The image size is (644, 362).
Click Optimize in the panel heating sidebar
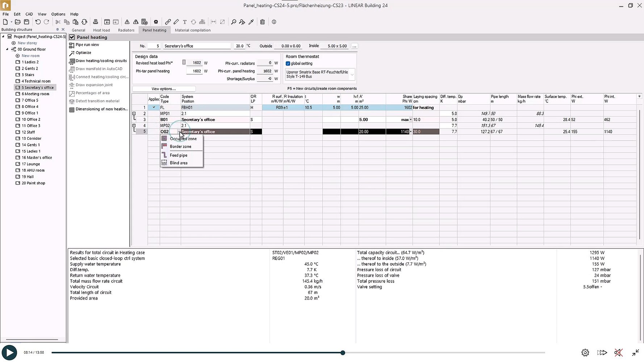pyautogui.click(x=83, y=53)
